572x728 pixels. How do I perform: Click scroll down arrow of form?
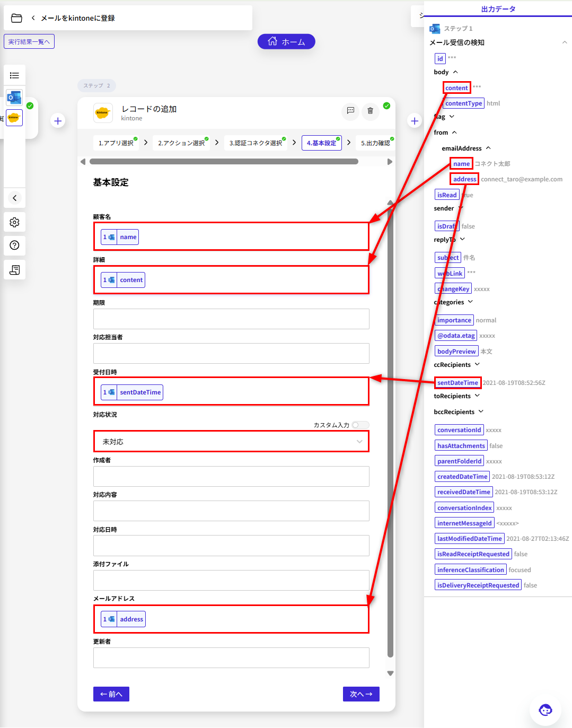pos(390,673)
